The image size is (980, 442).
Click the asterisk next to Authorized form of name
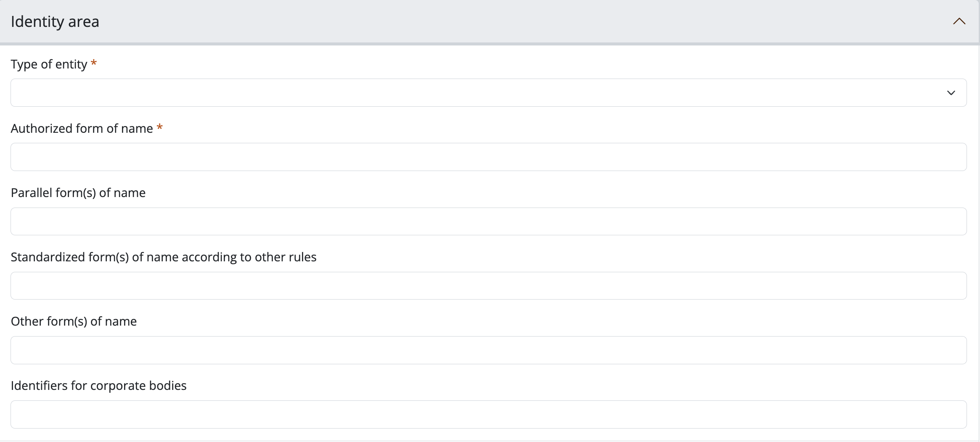pyautogui.click(x=159, y=128)
